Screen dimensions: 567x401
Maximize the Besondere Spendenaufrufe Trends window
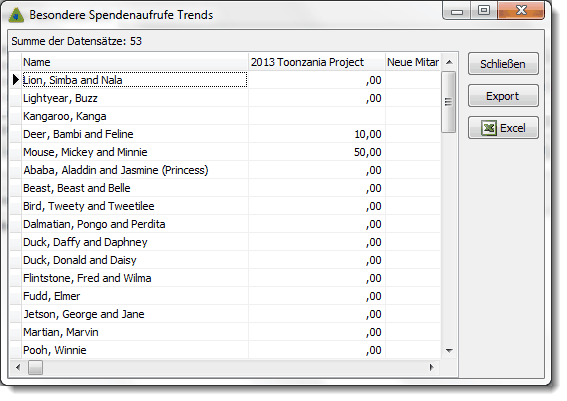click(484, 10)
